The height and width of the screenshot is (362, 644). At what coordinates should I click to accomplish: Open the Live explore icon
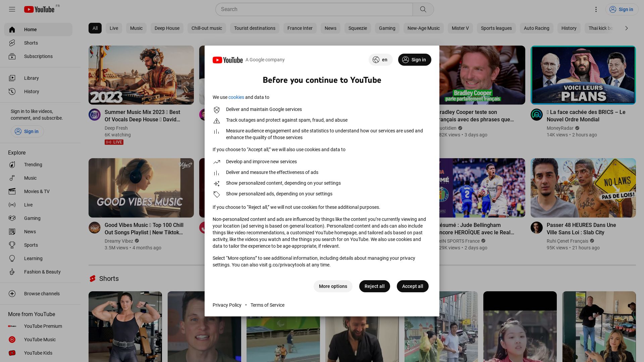pos(12,205)
